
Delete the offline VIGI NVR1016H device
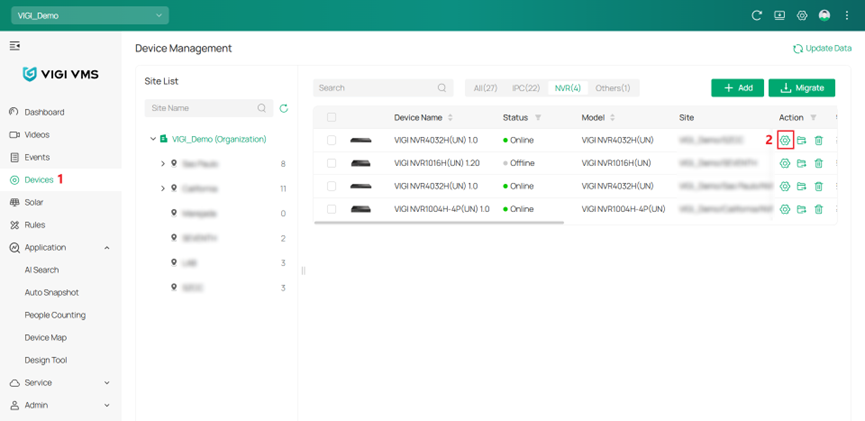(x=818, y=163)
